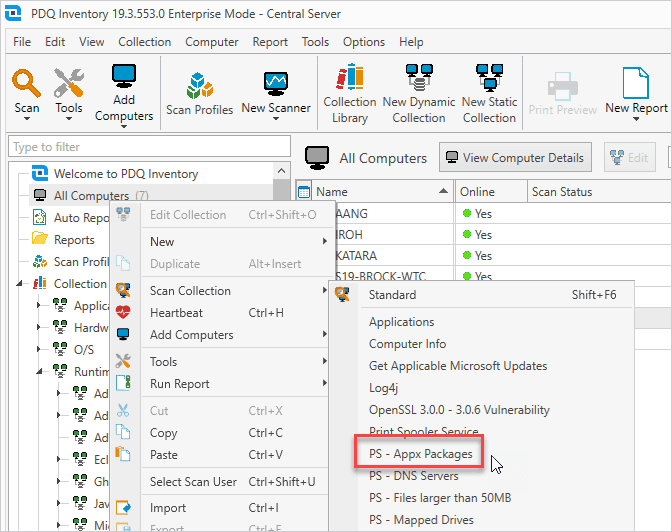Open the Help menu
The height and width of the screenshot is (532, 672).
pyautogui.click(x=411, y=42)
